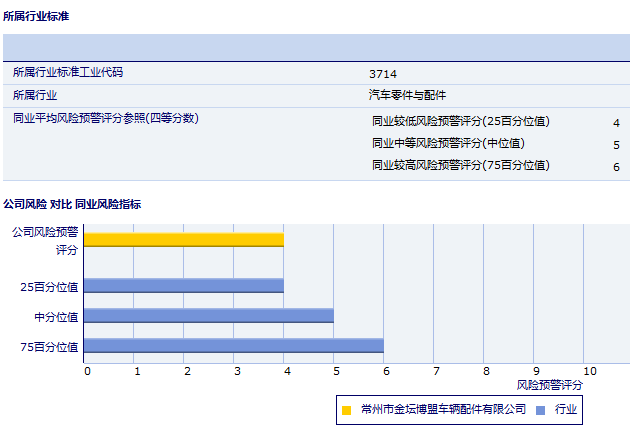Viewport: 630px width, 431px height.
Task: Click the 行业 legend label
Action: (x=567, y=409)
